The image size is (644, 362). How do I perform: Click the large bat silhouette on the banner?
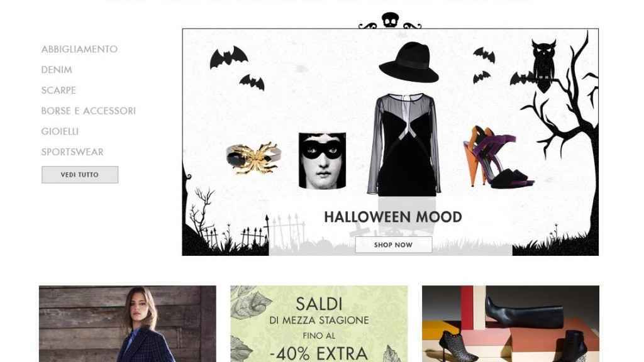[228, 57]
